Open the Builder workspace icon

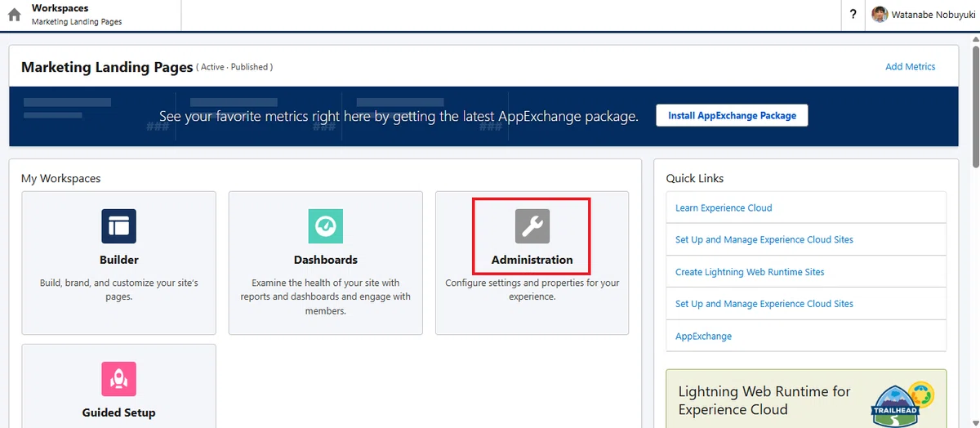(118, 226)
